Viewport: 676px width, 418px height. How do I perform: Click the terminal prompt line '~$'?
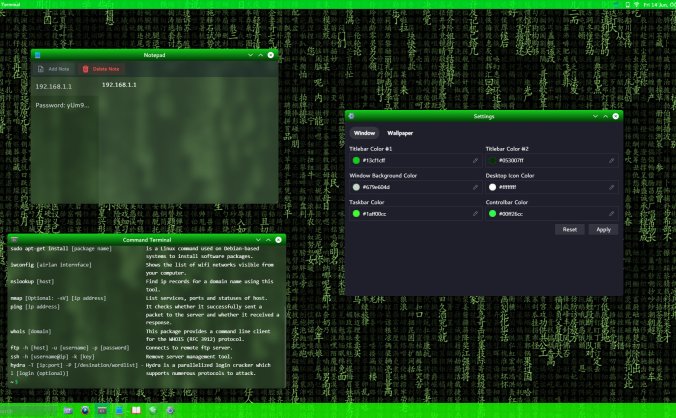click(14, 382)
